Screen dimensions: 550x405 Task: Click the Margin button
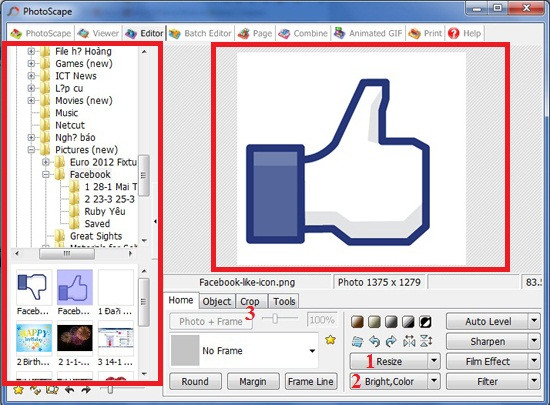click(x=253, y=381)
